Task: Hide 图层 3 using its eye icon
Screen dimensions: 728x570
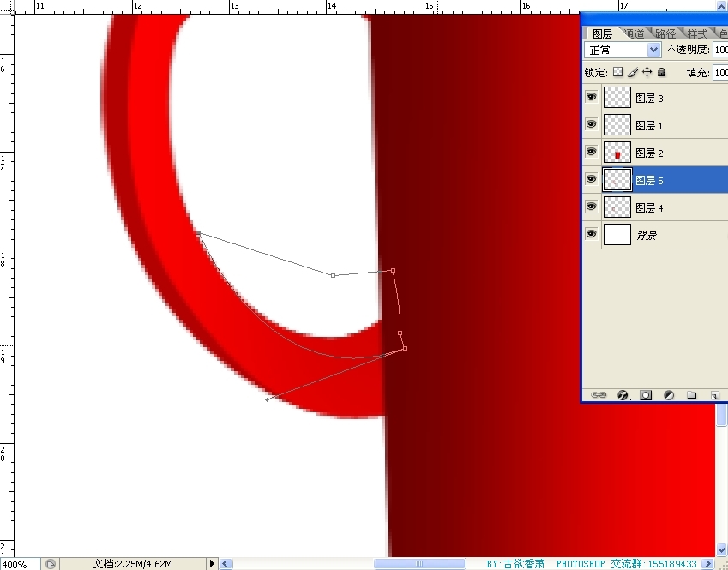Action: pos(591,98)
